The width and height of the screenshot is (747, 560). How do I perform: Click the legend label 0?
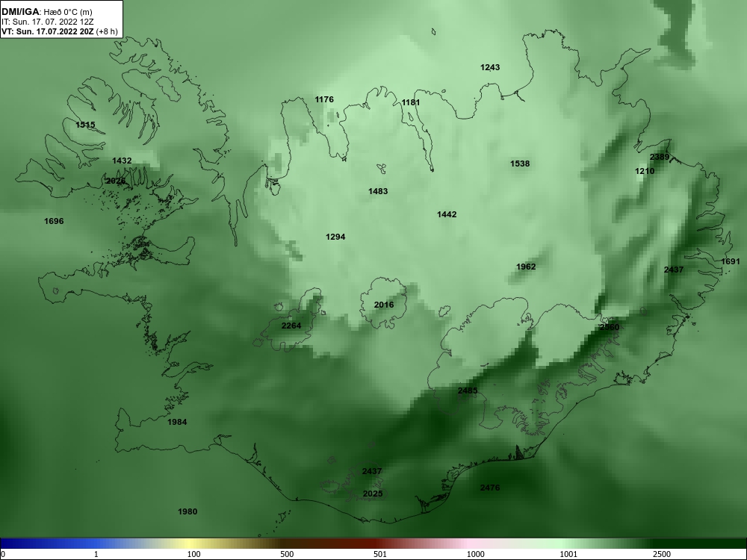pos(3,554)
